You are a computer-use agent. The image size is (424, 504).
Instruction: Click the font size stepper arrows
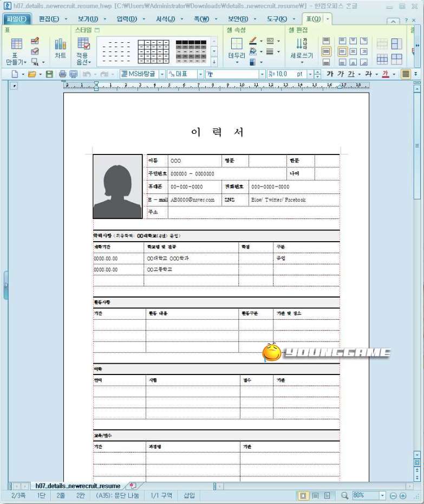coord(317,74)
